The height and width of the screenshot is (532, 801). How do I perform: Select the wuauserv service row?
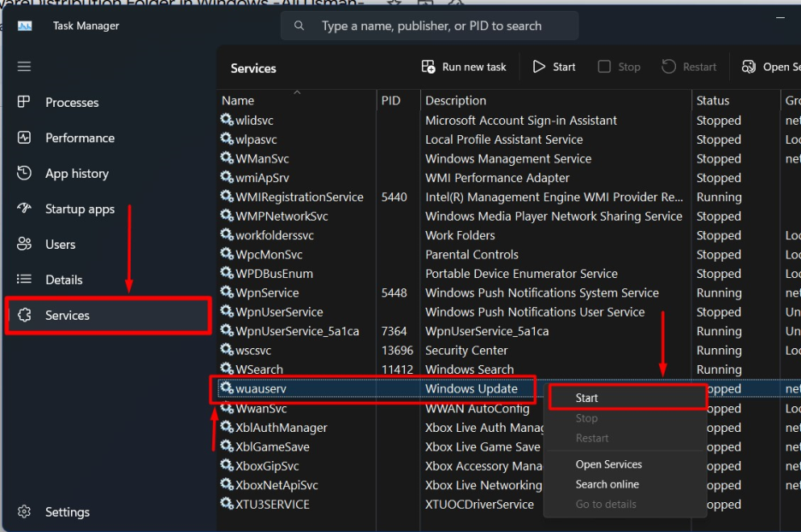click(261, 389)
